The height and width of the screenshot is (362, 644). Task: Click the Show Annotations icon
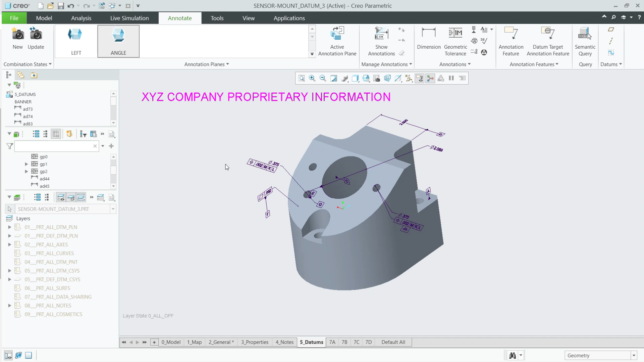point(381,34)
